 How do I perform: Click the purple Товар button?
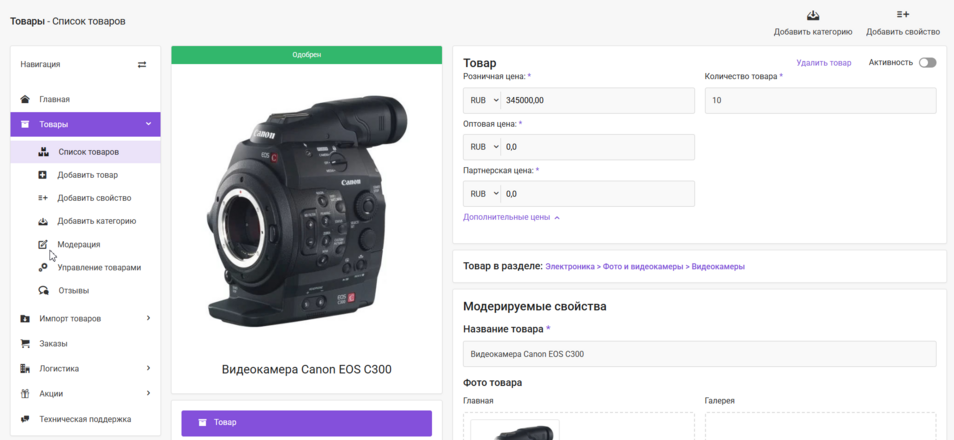[x=306, y=423]
